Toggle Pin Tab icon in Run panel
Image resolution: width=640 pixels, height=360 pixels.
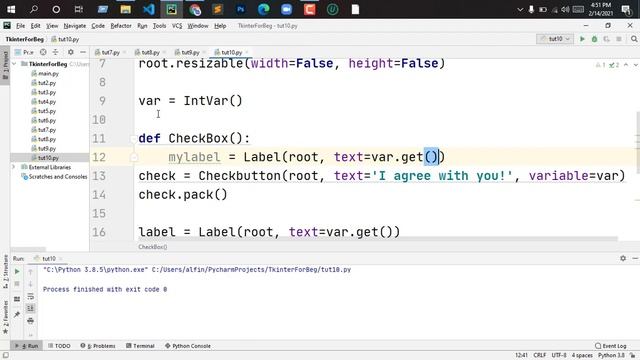pyautogui.click(x=17, y=314)
